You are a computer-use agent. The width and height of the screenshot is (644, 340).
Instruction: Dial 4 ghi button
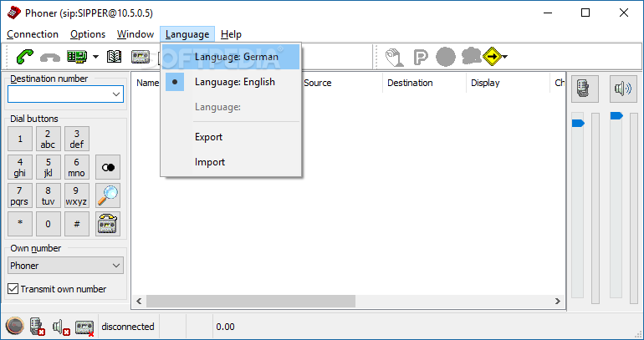[20, 167]
